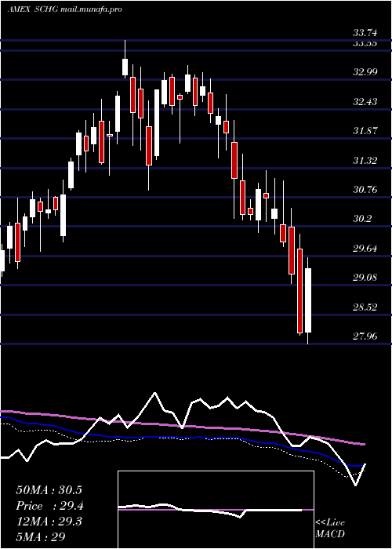Click the last white candlestick near 29.08
Image resolution: width=392 pixels, height=549 pixels.
308,300
